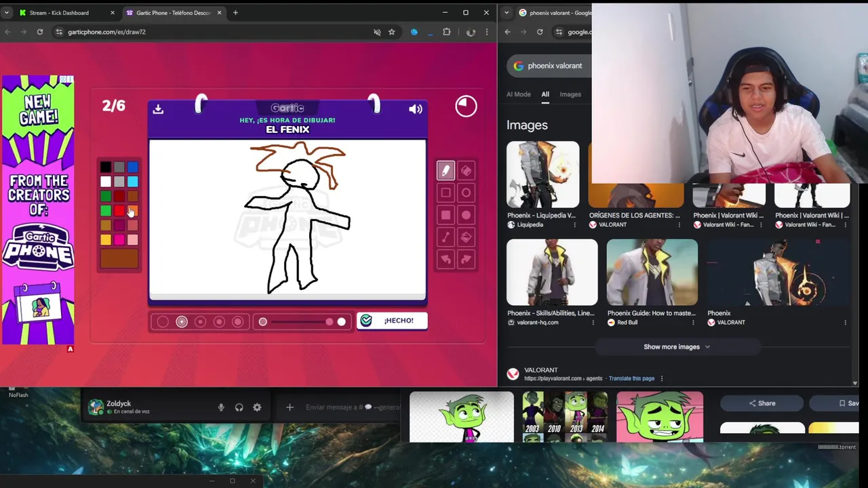Open Red Bull Phoenix Guide thumbnail
The height and width of the screenshot is (488, 868).
[652, 272]
